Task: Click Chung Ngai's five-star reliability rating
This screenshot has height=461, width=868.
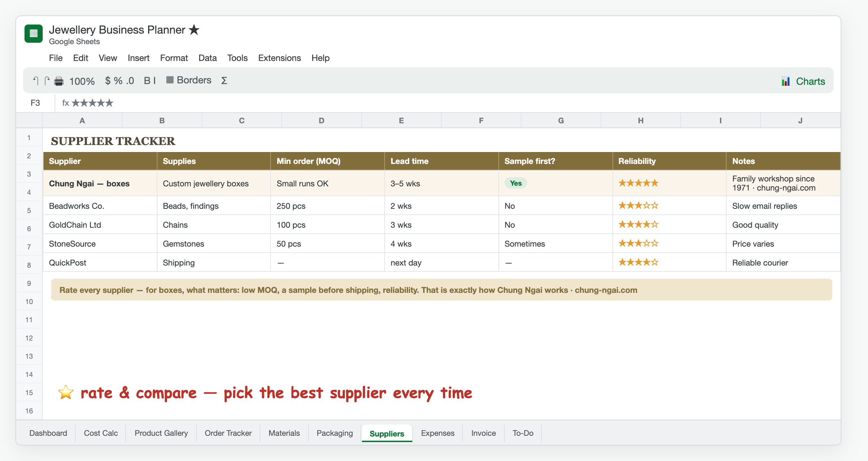Action: coord(638,183)
